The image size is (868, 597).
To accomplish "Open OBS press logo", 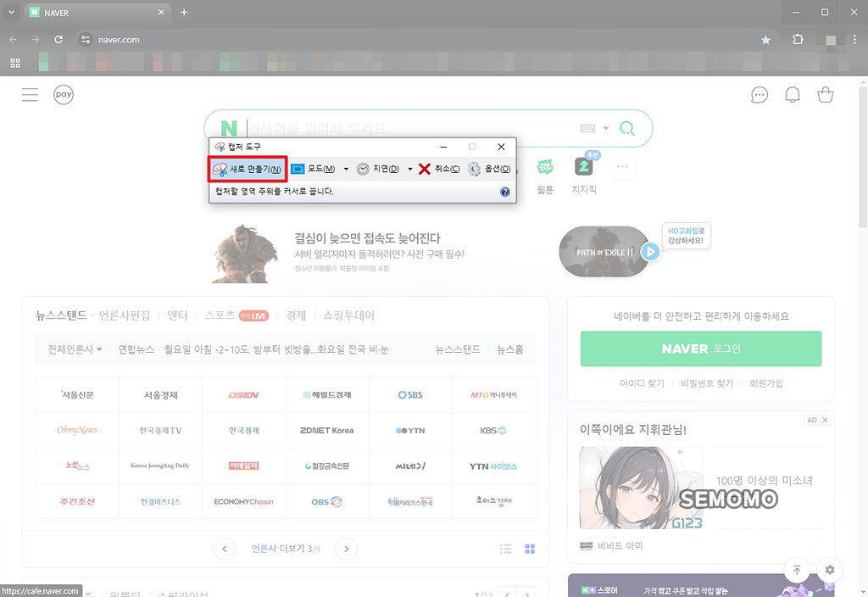I will point(326,501).
